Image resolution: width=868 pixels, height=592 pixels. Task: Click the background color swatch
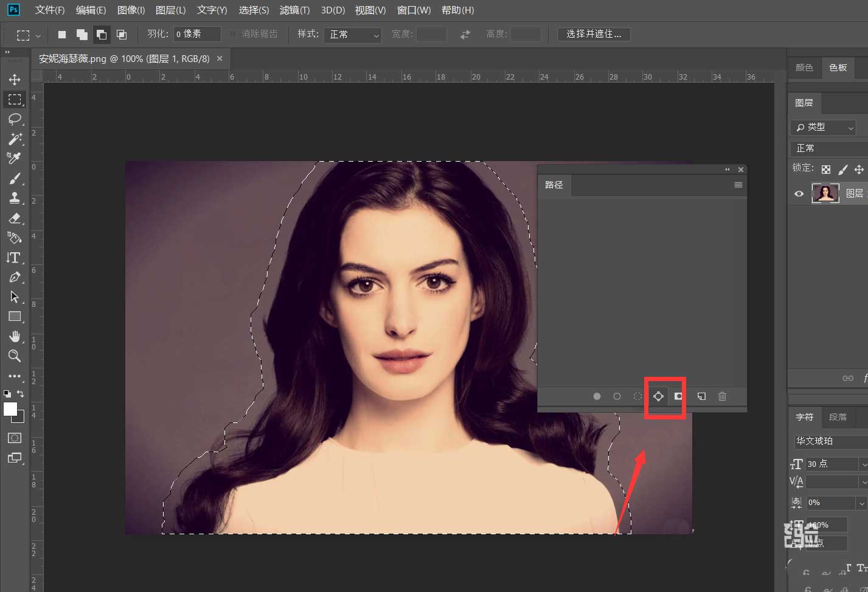(x=20, y=418)
